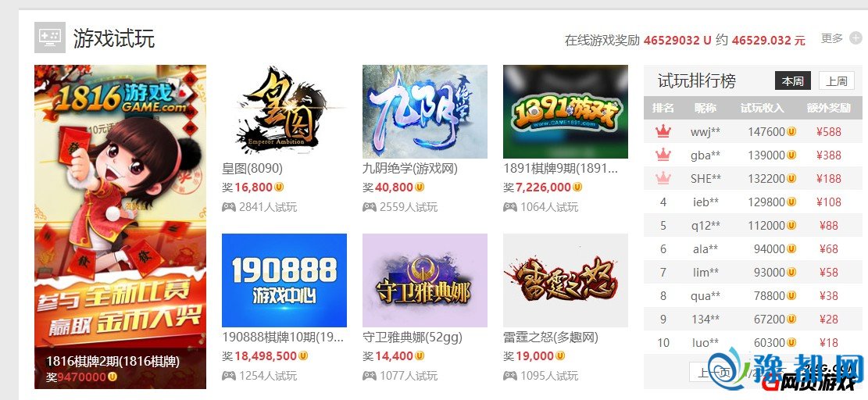Viewport: 868px width, 400px height.
Task: Switch ranking to 本周 tab
Action: 793,80
